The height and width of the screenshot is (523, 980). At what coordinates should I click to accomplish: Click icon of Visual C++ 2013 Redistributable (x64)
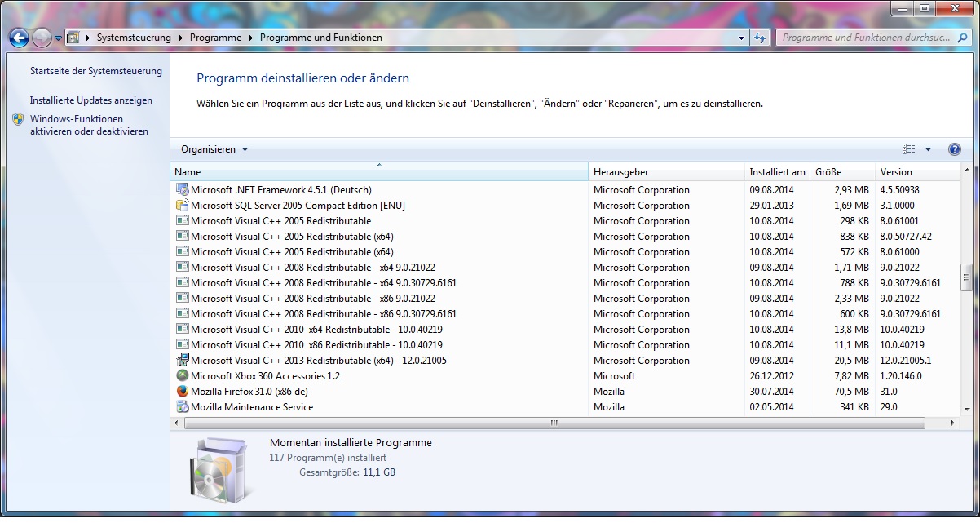click(183, 360)
